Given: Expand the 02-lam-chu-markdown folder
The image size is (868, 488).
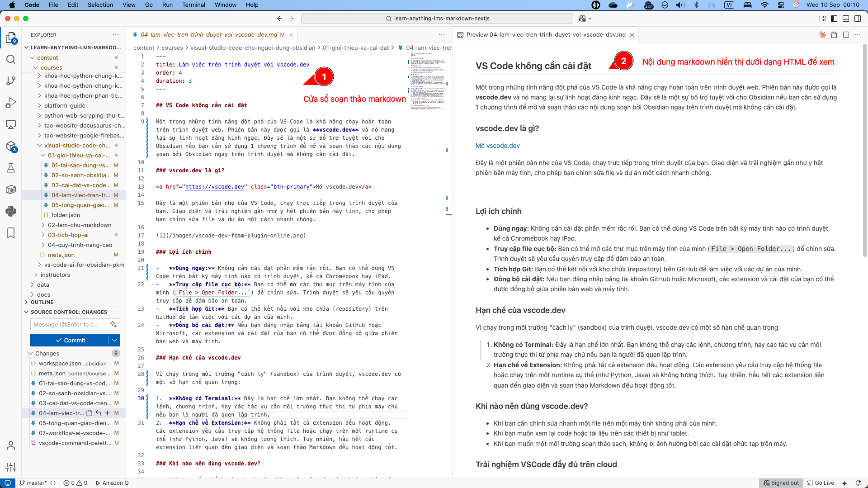Looking at the screenshot, I should [x=80, y=225].
